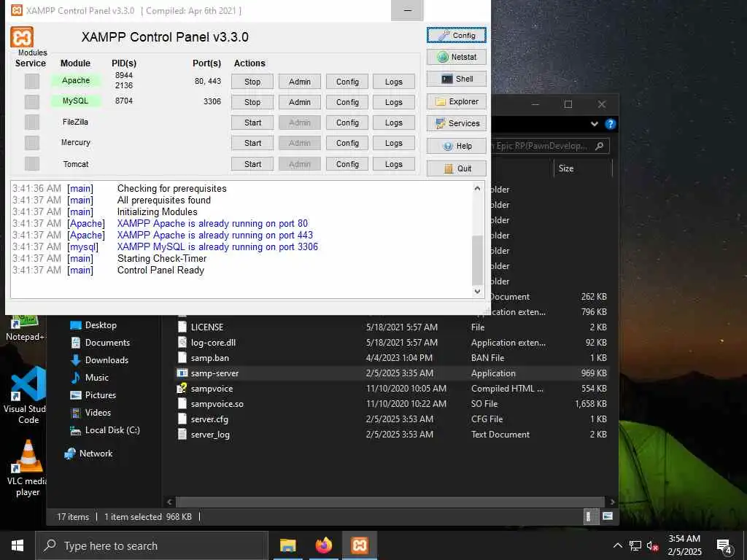Open Desktop in File Explorer sidebar

[x=93, y=325]
